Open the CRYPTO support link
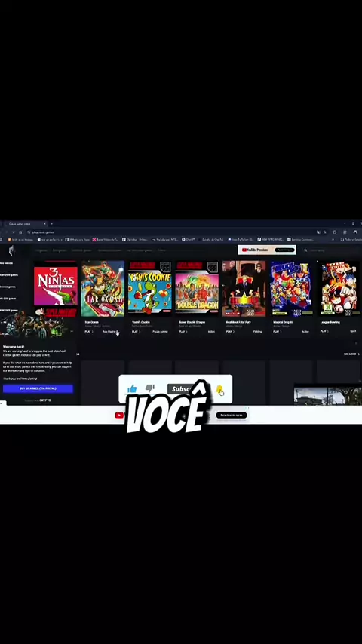Viewport: 362px width, 644px height. [x=45, y=400]
